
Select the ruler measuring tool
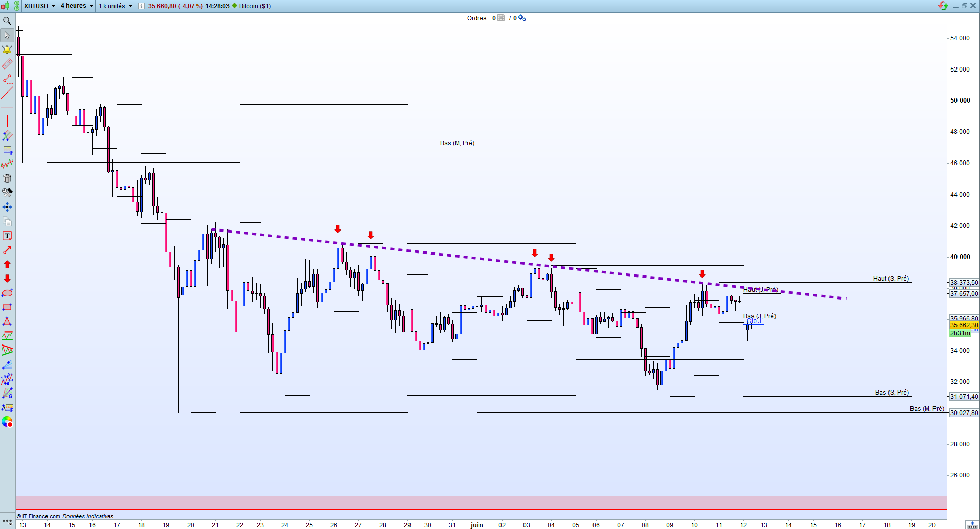(x=7, y=64)
